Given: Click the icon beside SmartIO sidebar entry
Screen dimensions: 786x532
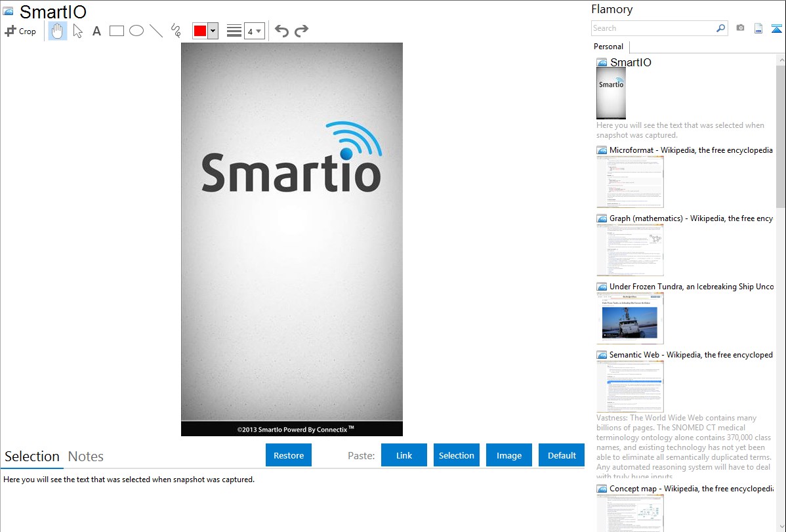Looking at the screenshot, I should coord(602,63).
